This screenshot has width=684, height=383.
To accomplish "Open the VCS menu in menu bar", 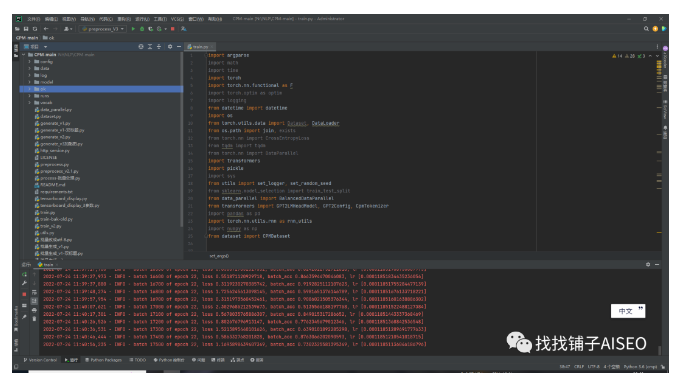I will 177,19.
